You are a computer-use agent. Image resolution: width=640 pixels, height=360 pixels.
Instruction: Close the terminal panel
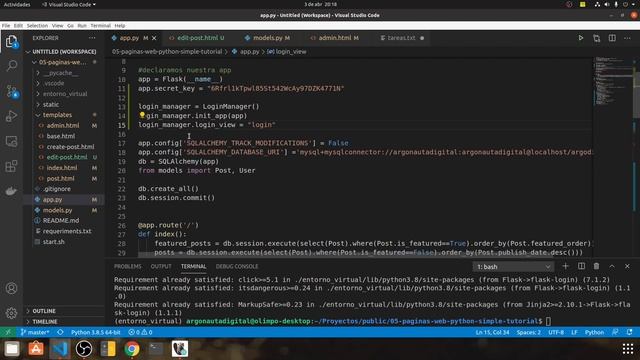pyautogui.click(x=627, y=266)
